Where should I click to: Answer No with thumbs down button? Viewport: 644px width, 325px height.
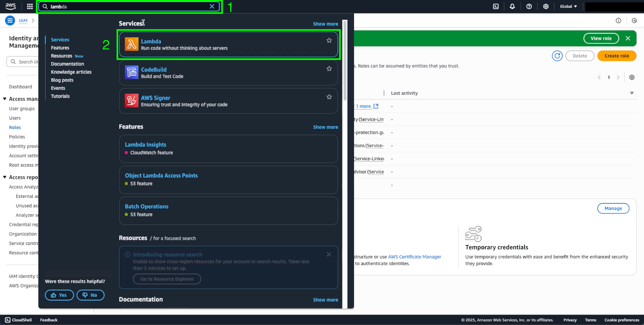tap(90, 295)
